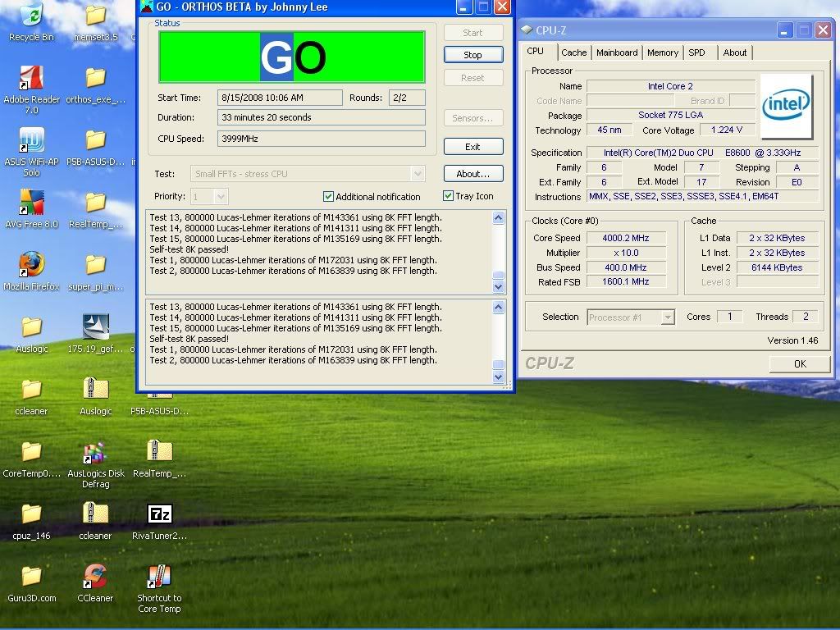The width and height of the screenshot is (840, 630).
Task: Click the ORTHOS title bar app icon
Action: tap(146, 7)
